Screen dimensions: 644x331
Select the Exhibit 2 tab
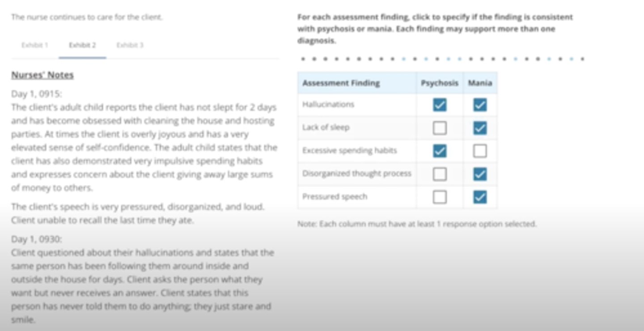(82, 45)
